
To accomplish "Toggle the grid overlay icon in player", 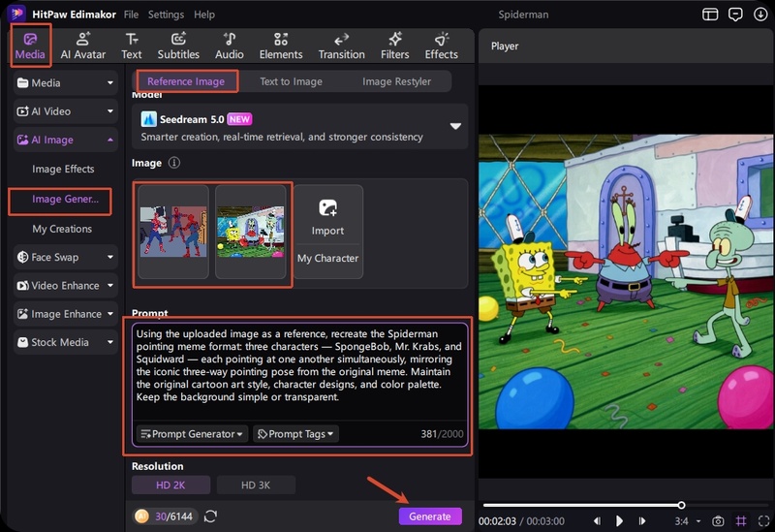I will [741, 521].
